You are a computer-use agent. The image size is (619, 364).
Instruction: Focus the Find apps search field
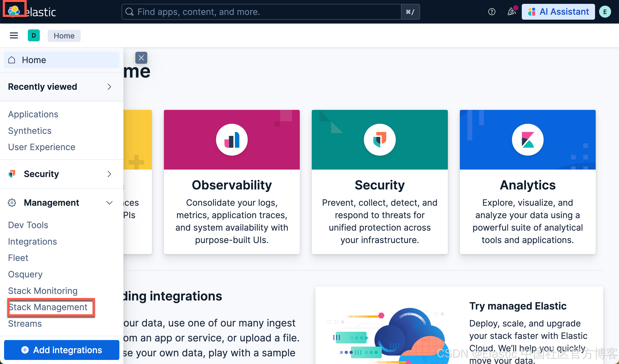pos(260,12)
